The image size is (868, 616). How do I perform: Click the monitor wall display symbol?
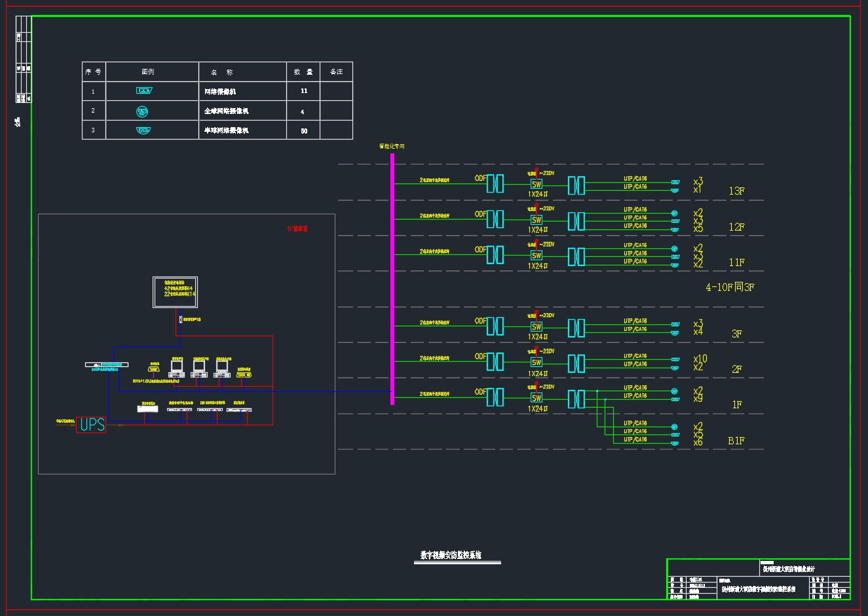pos(175,292)
